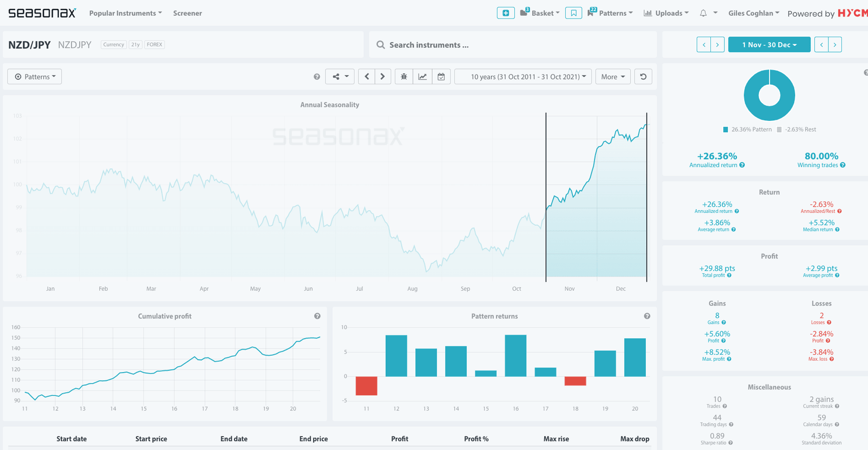This screenshot has width=868, height=450.
Task: Open the share icon dropdown
Action: [x=340, y=77]
